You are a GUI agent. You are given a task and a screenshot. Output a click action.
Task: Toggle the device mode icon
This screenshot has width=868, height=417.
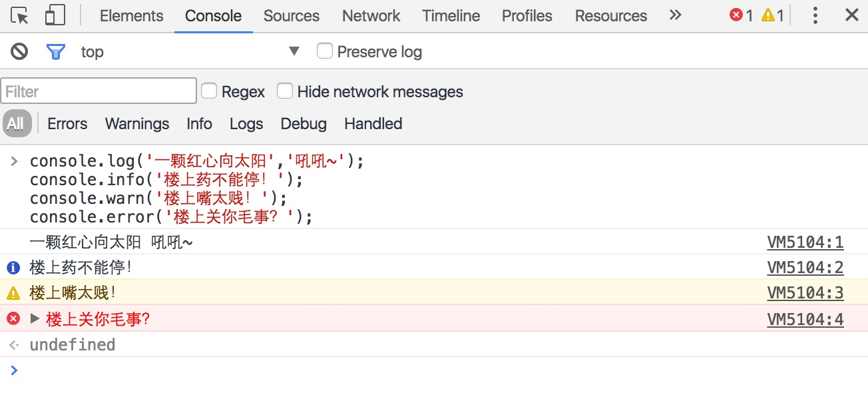point(55,15)
